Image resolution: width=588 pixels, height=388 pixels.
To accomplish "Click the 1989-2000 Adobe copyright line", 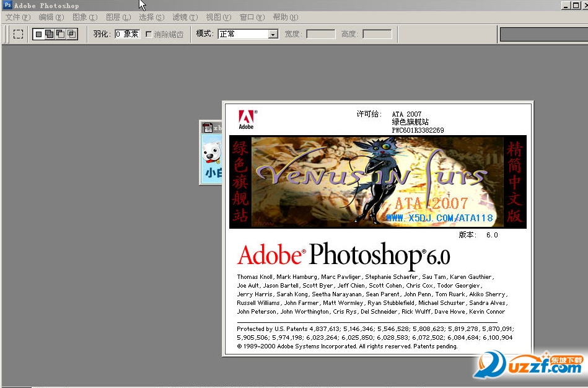I will pyautogui.click(x=347, y=346).
